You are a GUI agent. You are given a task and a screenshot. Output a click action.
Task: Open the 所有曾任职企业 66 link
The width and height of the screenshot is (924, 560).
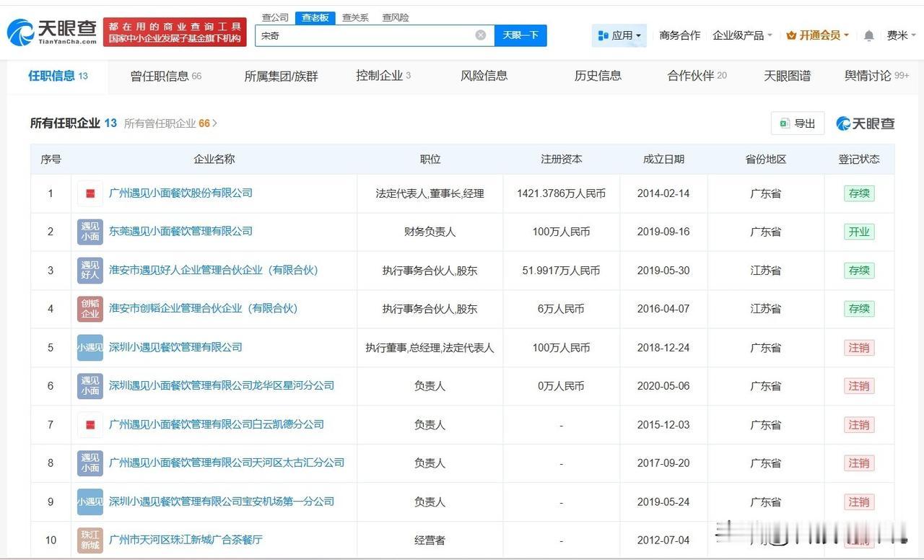tap(170, 123)
